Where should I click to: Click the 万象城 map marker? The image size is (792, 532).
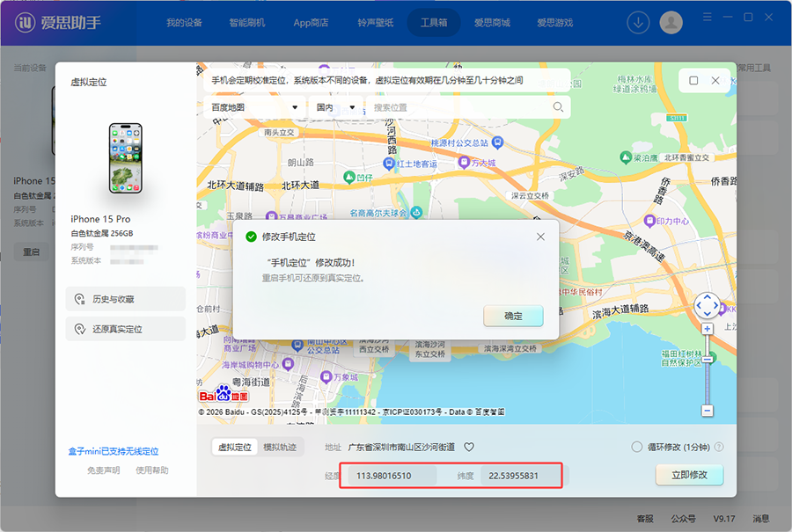pyautogui.click(x=326, y=376)
